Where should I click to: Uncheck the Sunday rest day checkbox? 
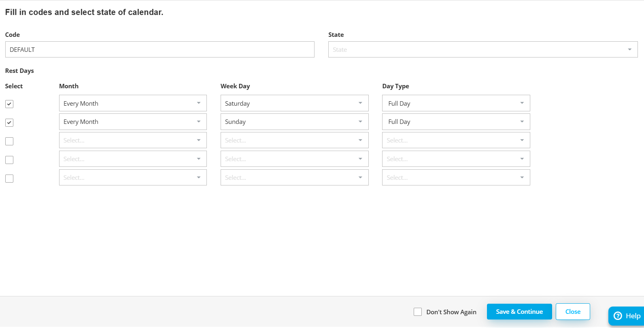click(9, 122)
